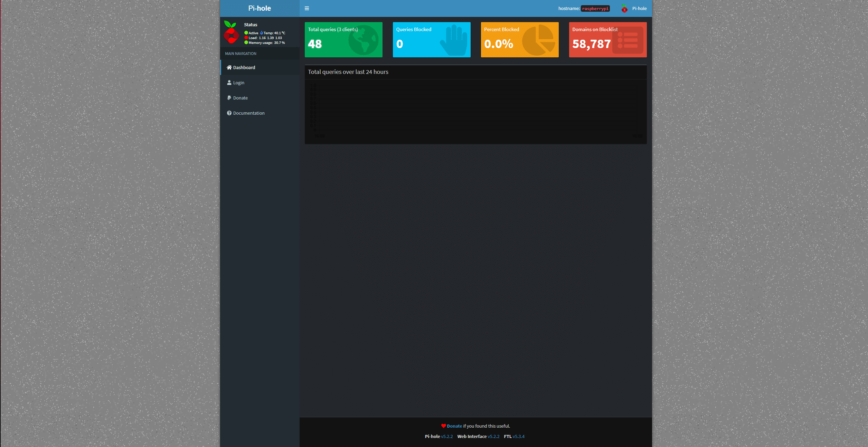Click the list icon on Domains on Blocklist
Viewport: 868px width, 447px height.
click(628, 40)
